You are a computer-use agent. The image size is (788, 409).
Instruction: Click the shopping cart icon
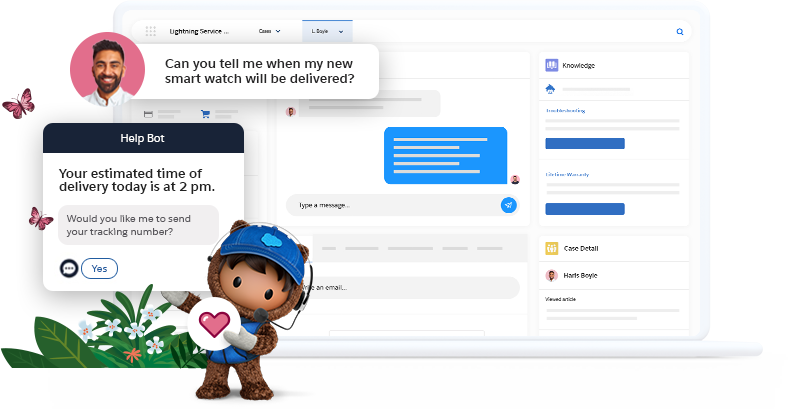[205, 114]
